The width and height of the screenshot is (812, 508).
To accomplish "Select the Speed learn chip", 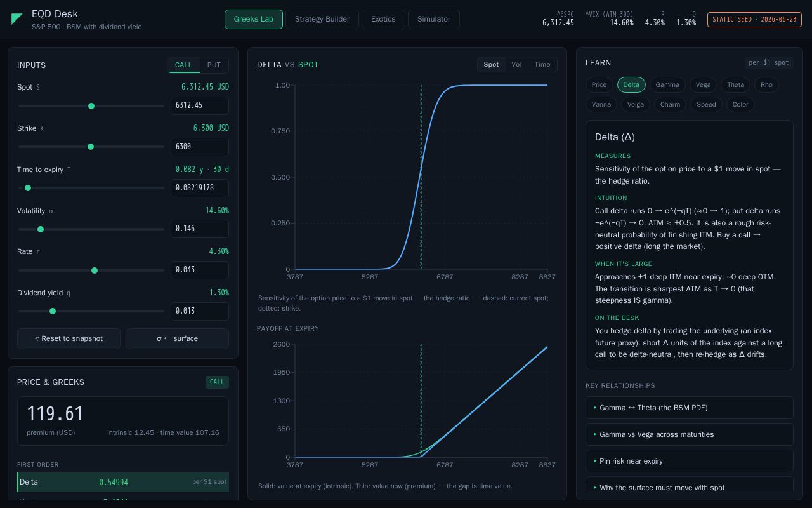I will 706,104.
